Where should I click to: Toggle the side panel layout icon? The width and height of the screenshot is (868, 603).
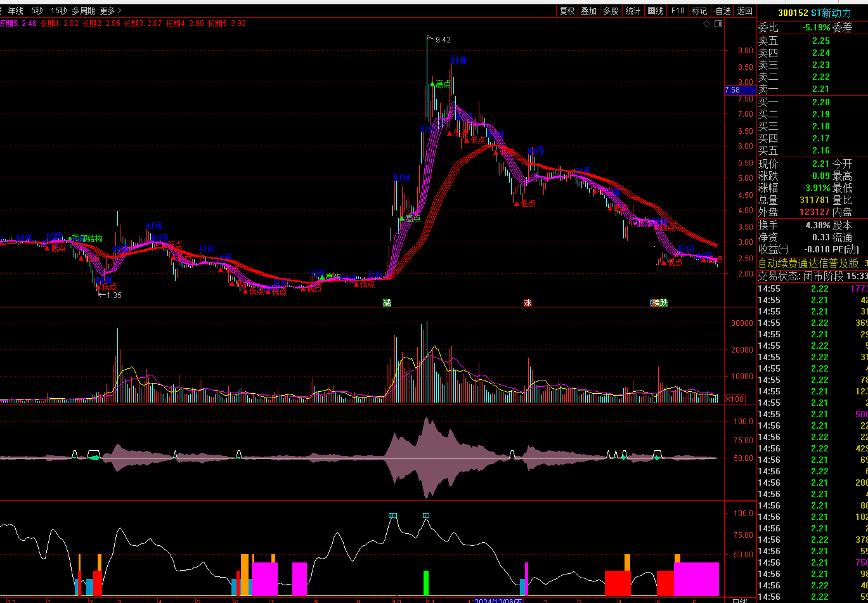718,24
